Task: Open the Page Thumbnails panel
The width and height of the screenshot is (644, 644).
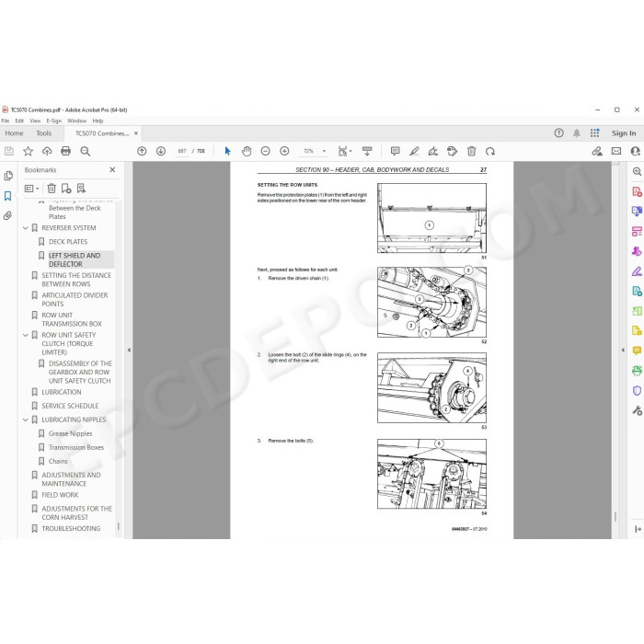Action: pyautogui.click(x=7, y=176)
